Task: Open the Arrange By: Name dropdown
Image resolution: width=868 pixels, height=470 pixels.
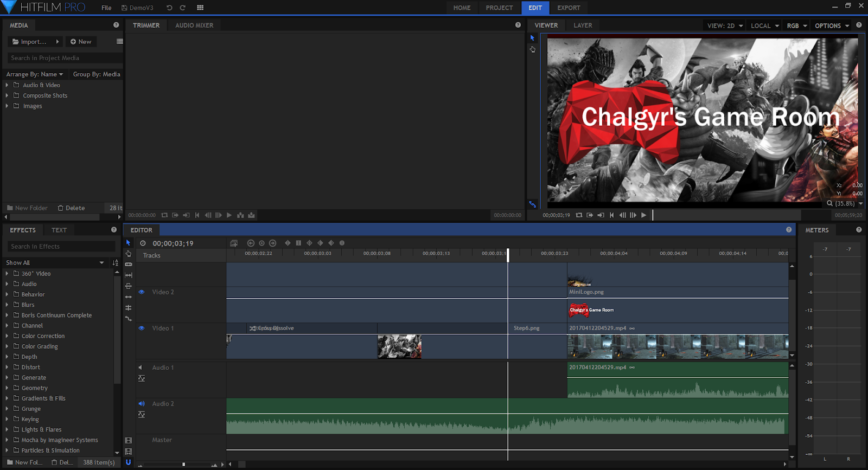Action: tap(35, 74)
